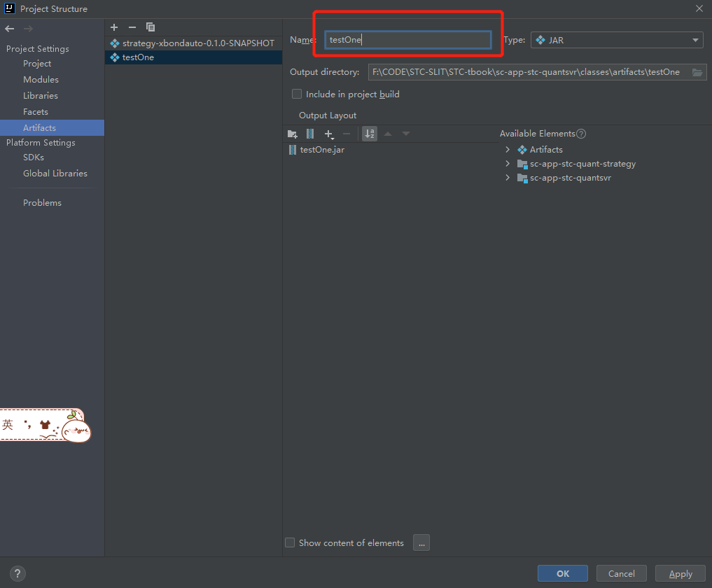Click the IME punctuation toggle icon
The image size is (712, 588).
28,424
